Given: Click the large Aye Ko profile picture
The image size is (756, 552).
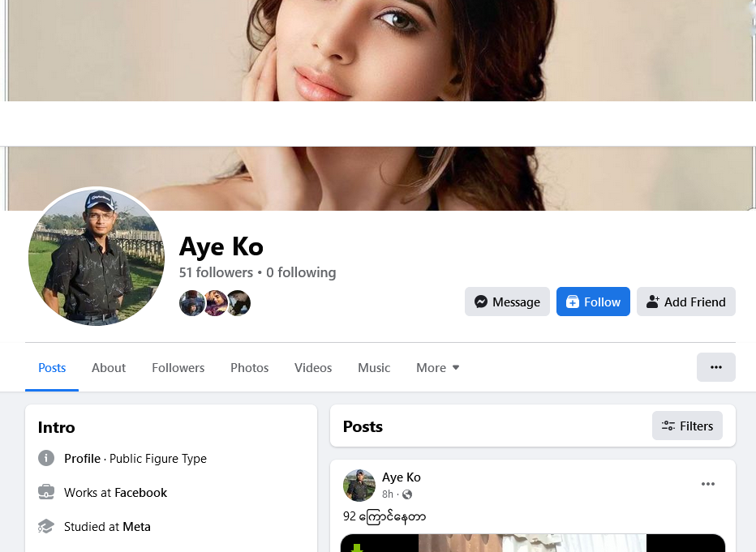Looking at the screenshot, I should 97,258.
